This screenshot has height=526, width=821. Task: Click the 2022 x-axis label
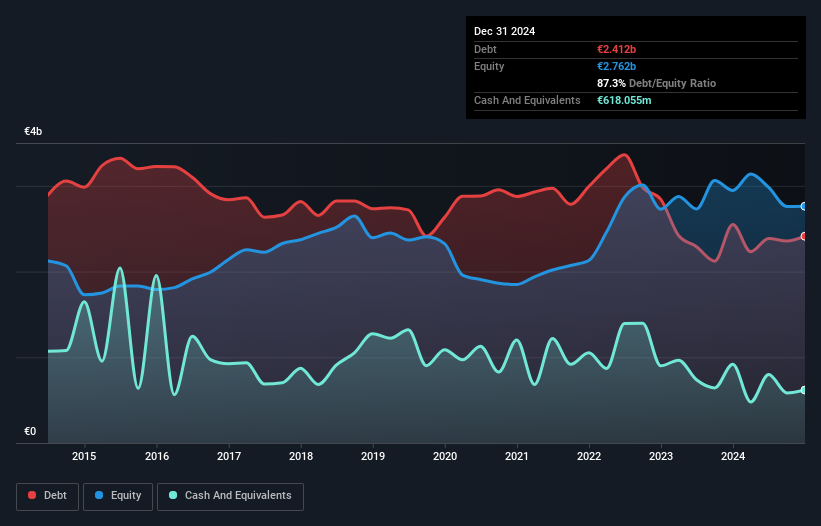point(589,456)
